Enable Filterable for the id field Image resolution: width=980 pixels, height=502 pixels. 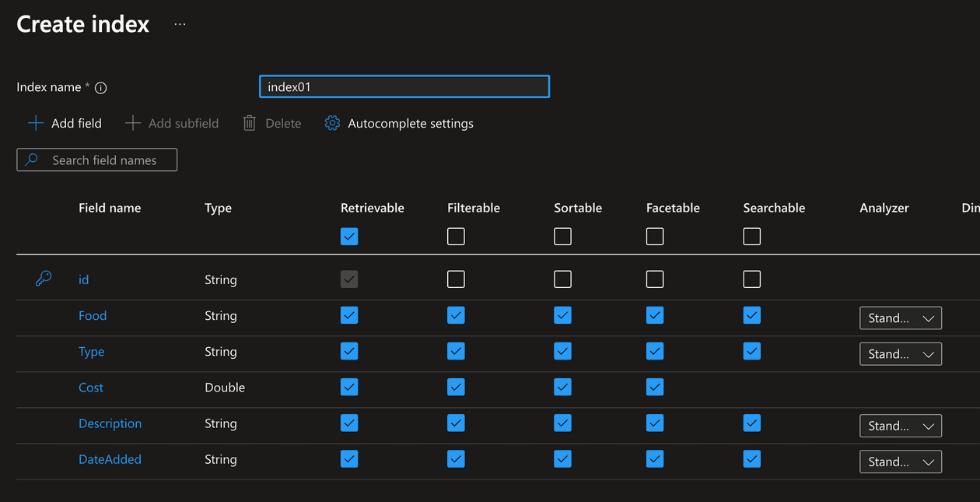click(456, 279)
